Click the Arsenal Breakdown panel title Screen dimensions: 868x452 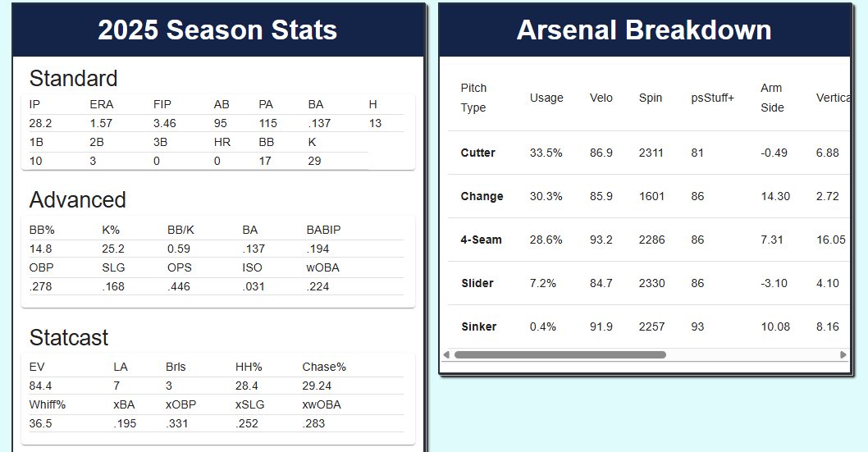[x=644, y=30]
